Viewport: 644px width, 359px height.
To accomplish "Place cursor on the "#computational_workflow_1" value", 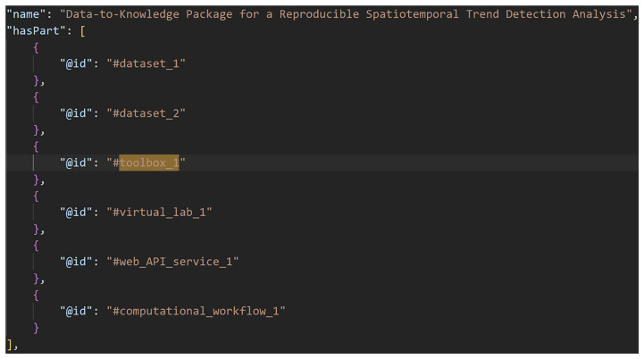I will [196, 311].
